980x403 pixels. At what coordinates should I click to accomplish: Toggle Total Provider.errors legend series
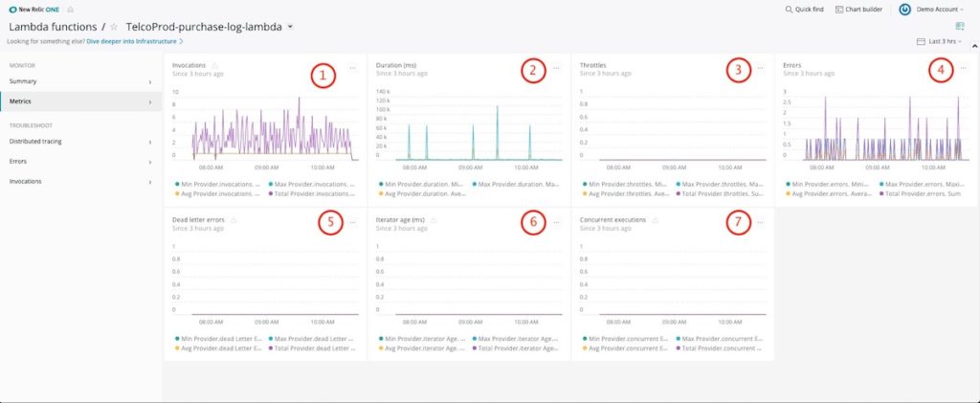click(922, 193)
